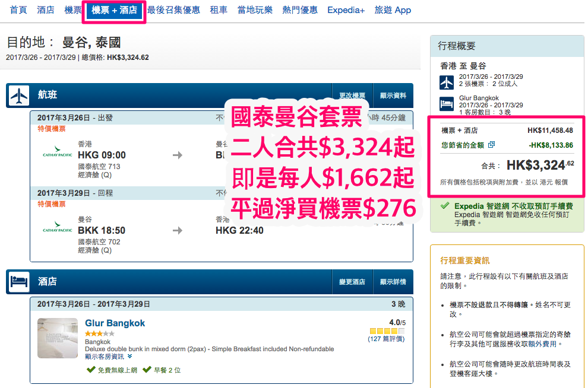Click the Glur Bangkok room thumbnail
This screenshot has height=388, width=588.
tap(58, 338)
